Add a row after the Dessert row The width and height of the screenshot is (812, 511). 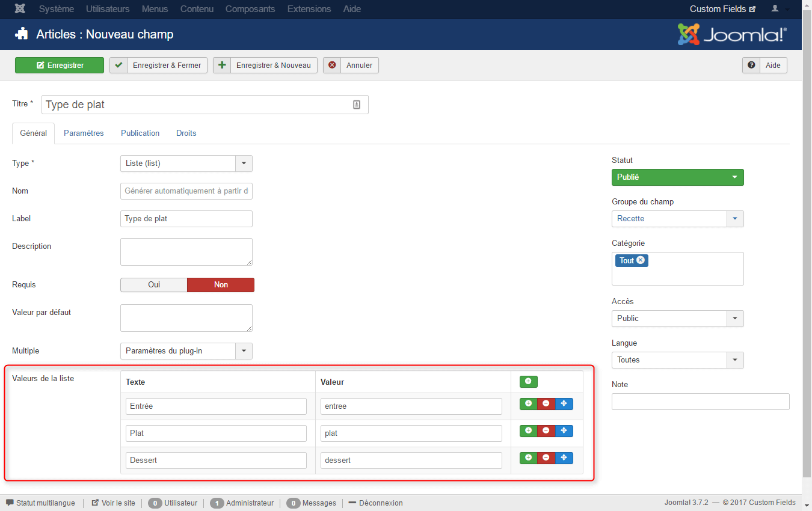(x=528, y=458)
